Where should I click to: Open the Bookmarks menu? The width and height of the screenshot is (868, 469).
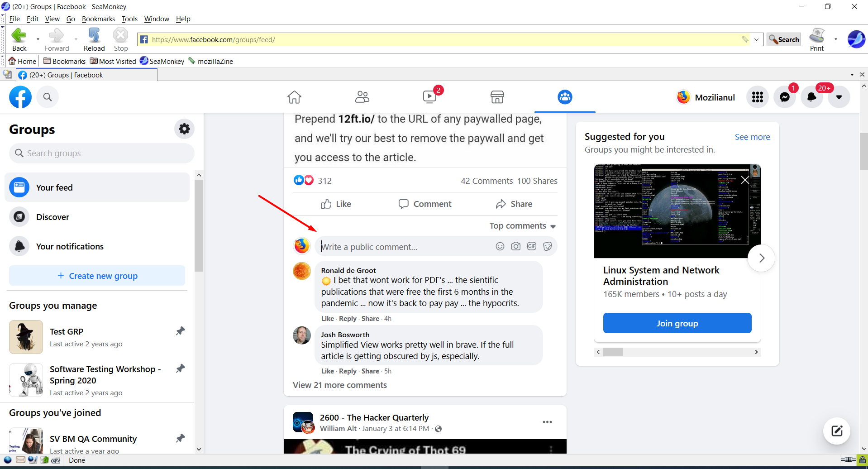(x=98, y=19)
